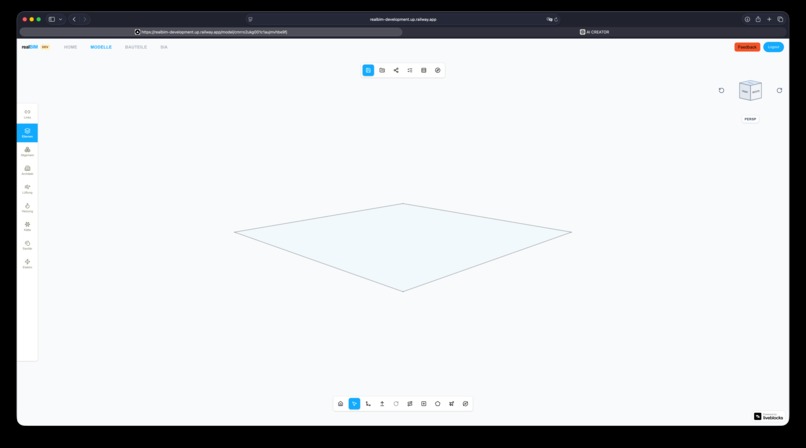Viewport: 806px width, 448px height.
Task: Click the list panel icon in top toolbar
Action: (x=424, y=70)
